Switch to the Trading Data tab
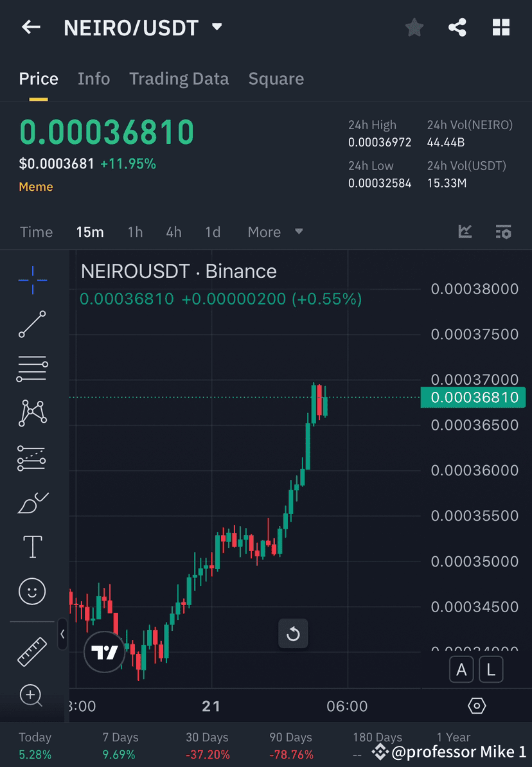Viewport: 532px width, 767px height. pyautogui.click(x=179, y=78)
